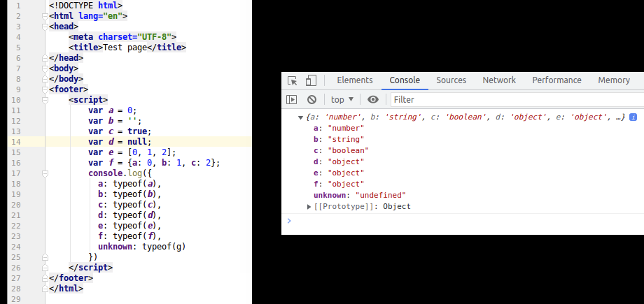
Task: Click the console prompt input line
Action: tap(464, 221)
